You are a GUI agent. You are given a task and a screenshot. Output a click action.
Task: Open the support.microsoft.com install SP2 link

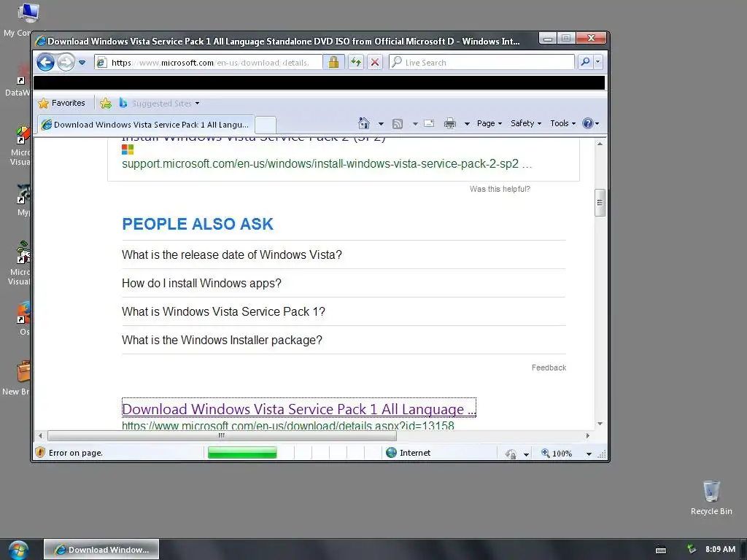click(327, 164)
